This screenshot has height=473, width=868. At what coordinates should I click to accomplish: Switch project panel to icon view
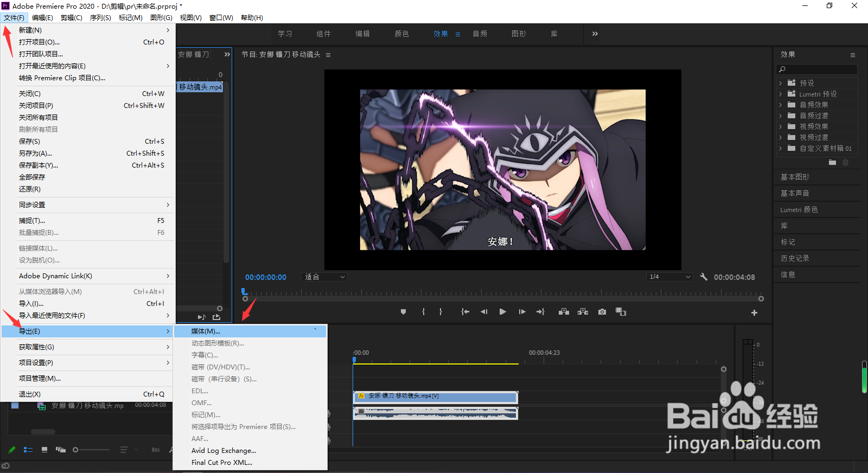(x=44, y=450)
